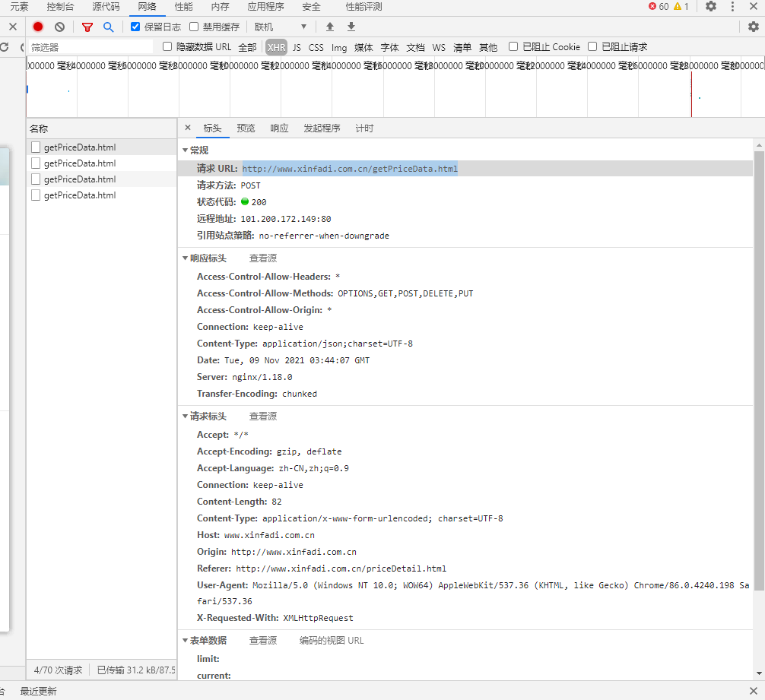
Task: Click the import HAR upload arrow icon
Action: tap(330, 27)
